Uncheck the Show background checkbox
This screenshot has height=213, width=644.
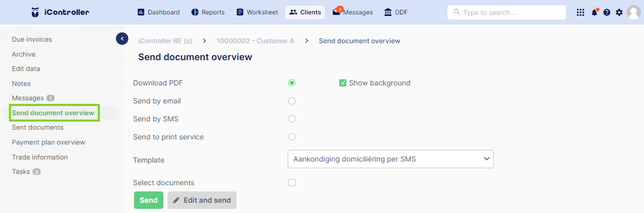click(x=343, y=83)
